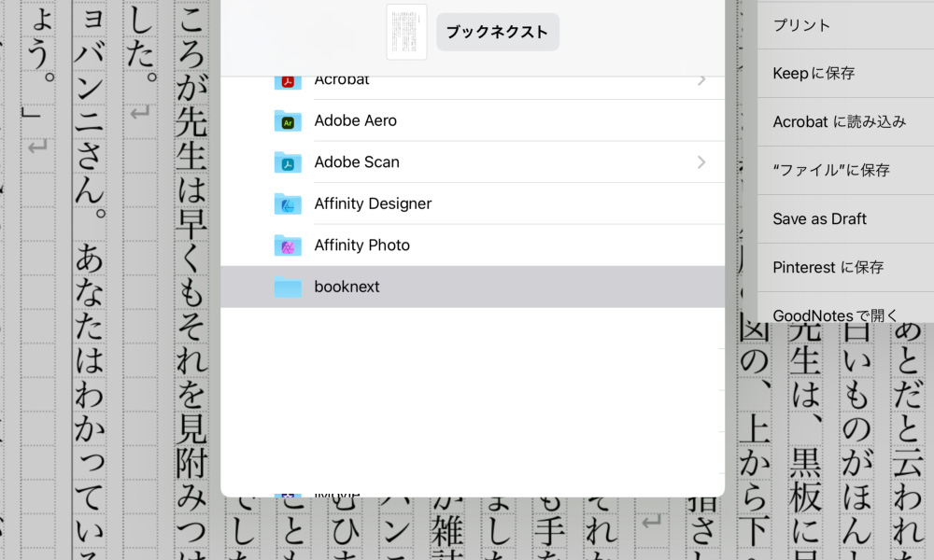Image resolution: width=934 pixels, height=560 pixels.
Task: Expand the Adobe Scan folder chevron
Action: (x=701, y=161)
